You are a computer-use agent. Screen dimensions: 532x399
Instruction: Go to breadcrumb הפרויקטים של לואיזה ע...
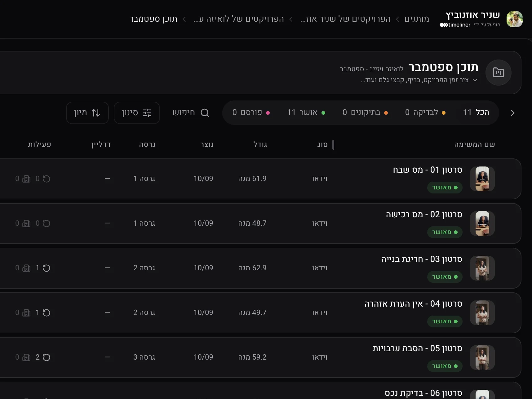coord(239,19)
